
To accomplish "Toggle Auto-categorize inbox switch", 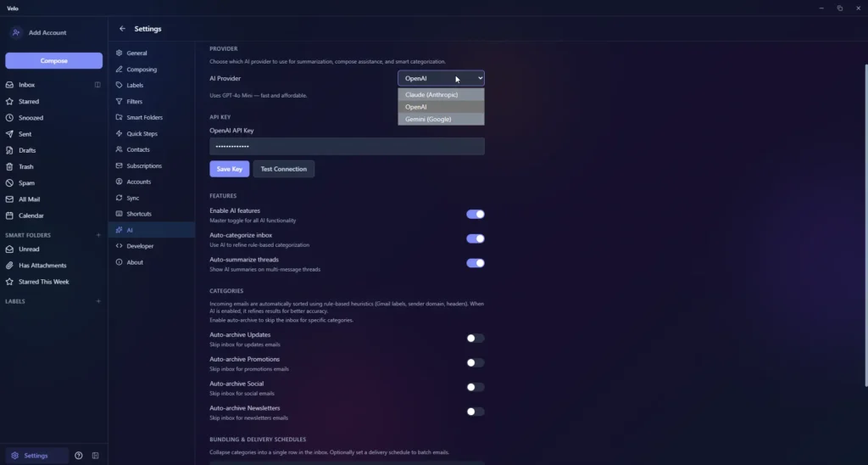I will (475, 239).
